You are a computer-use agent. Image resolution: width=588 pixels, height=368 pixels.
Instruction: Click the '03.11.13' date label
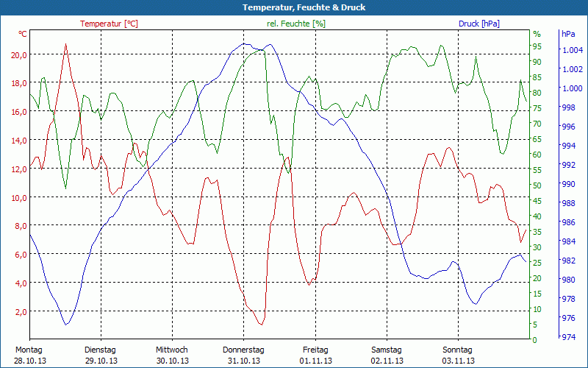click(x=458, y=361)
